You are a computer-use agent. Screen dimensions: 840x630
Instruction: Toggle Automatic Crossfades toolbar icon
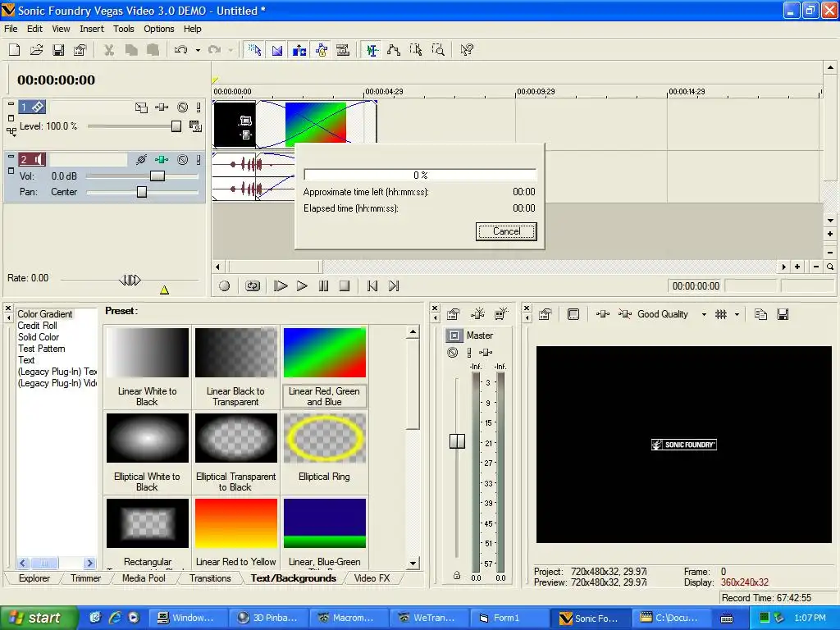pos(277,50)
